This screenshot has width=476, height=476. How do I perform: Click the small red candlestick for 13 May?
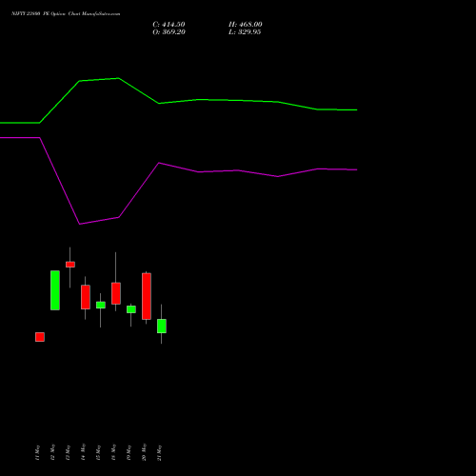coord(70,265)
